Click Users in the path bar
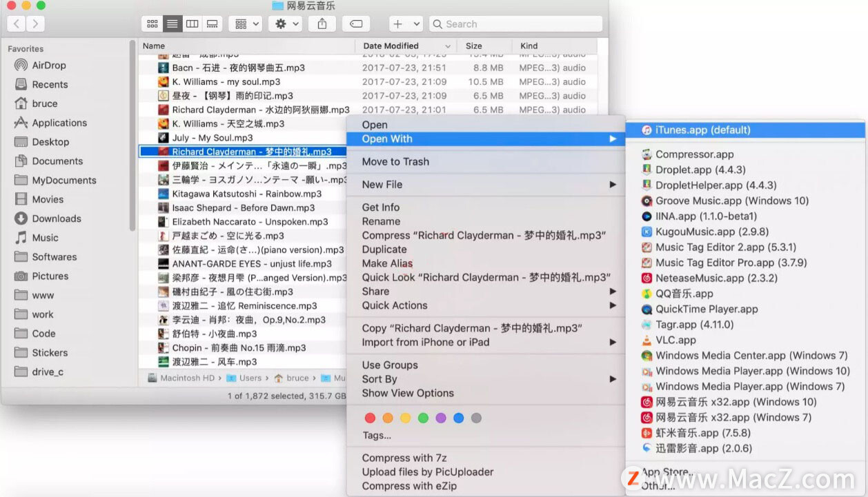 point(245,378)
